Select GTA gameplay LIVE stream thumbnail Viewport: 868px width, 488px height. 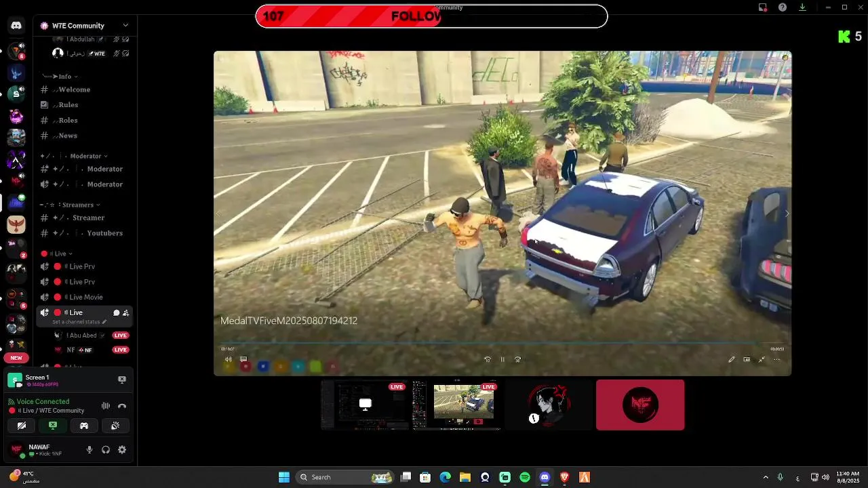[458, 405]
